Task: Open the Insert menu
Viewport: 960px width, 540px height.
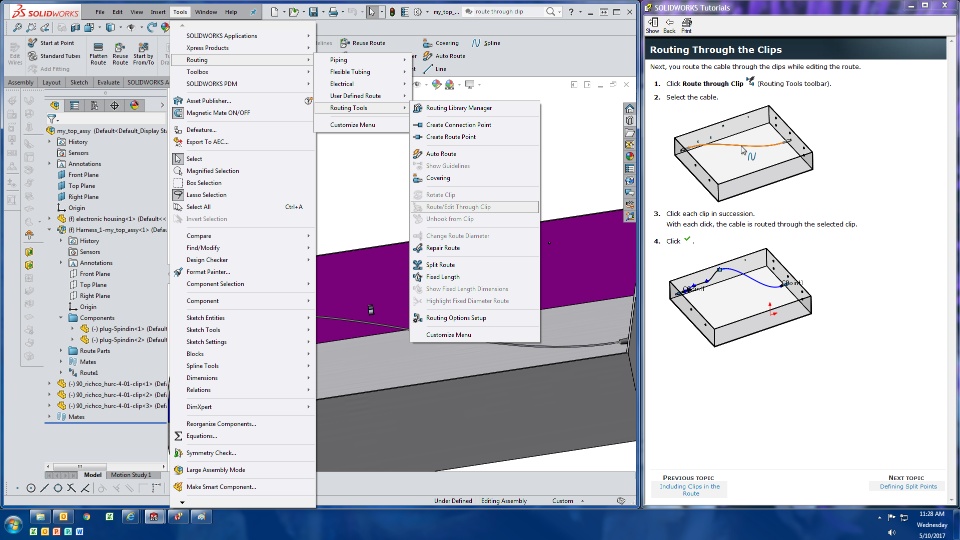Action: point(158,12)
